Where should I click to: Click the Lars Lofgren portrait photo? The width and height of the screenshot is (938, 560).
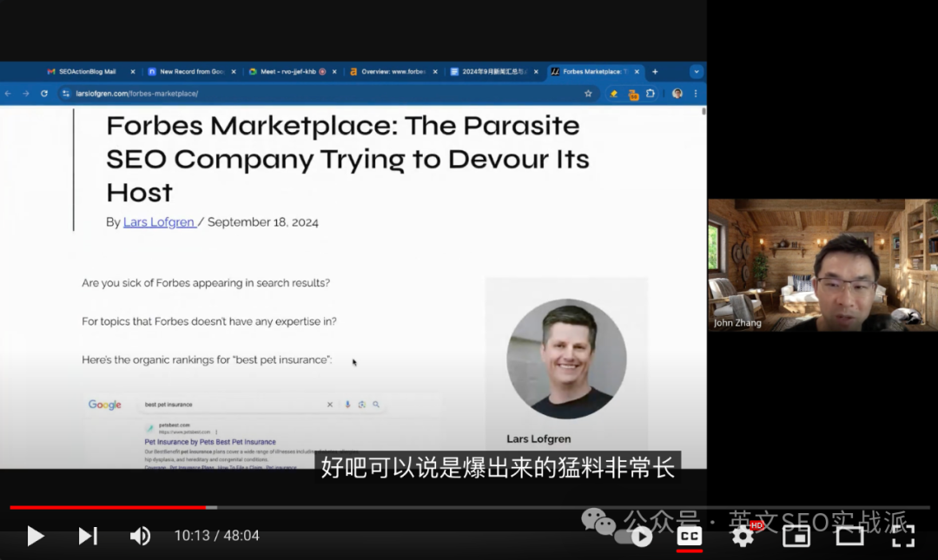pos(566,359)
